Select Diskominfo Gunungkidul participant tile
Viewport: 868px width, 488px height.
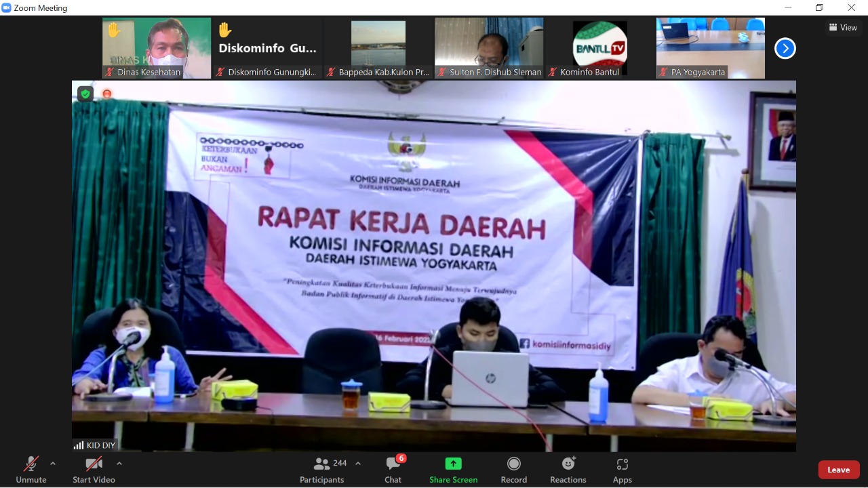pos(267,48)
